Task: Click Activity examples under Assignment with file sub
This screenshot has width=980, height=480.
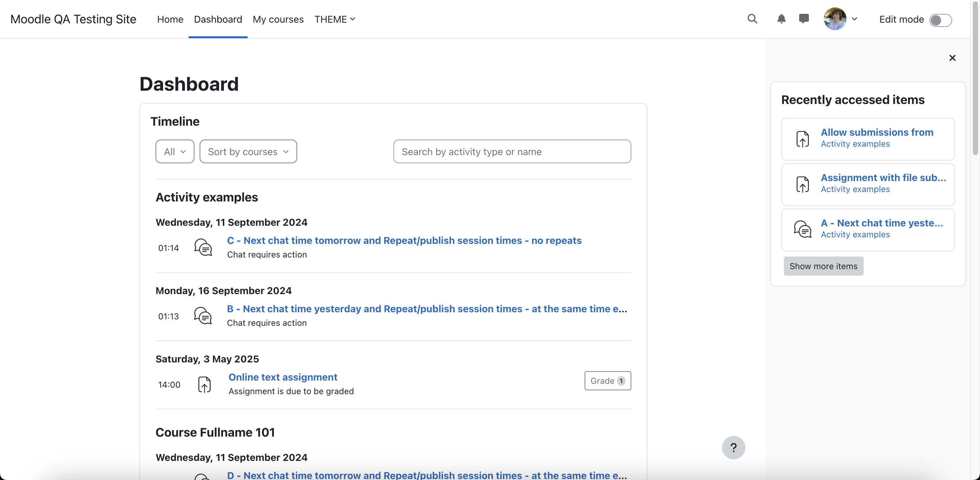Action: pyautogui.click(x=855, y=189)
